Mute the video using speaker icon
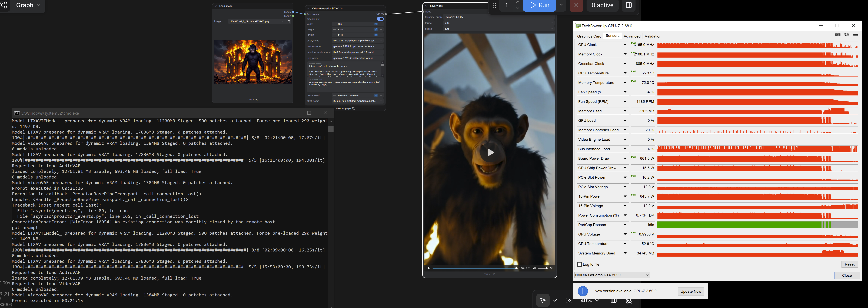This screenshot has height=308, width=868. [x=534, y=268]
